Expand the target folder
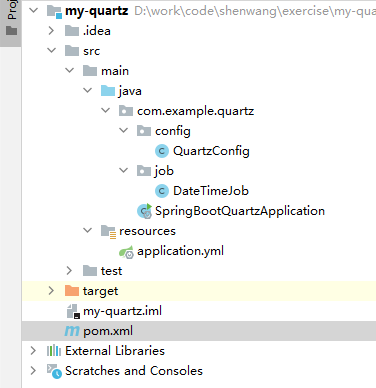The width and height of the screenshot is (376, 388). [51, 291]
